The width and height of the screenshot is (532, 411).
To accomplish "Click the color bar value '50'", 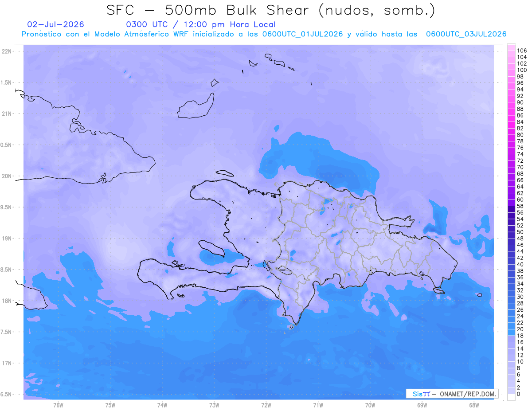I will click(x=520, y=232).
